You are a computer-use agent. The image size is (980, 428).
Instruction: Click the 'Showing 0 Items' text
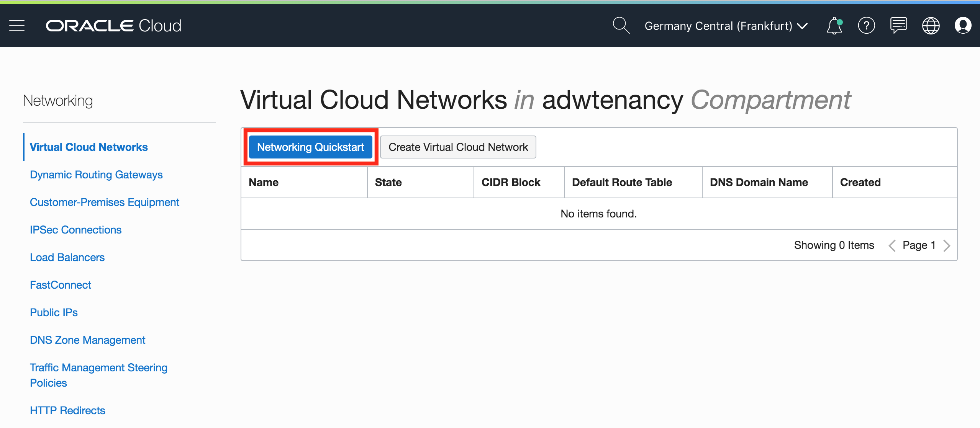coord(834,245)
